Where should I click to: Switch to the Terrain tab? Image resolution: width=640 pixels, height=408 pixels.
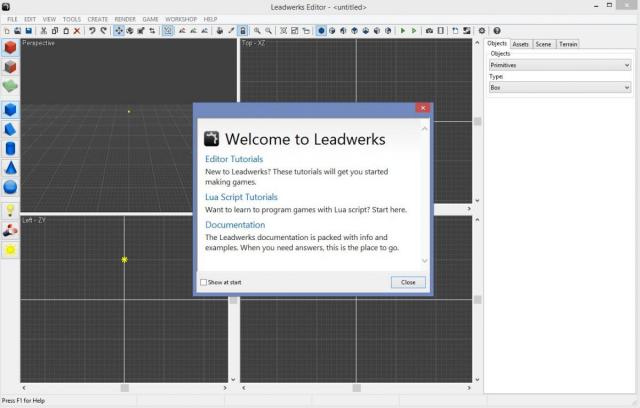[x=568, y=44]
